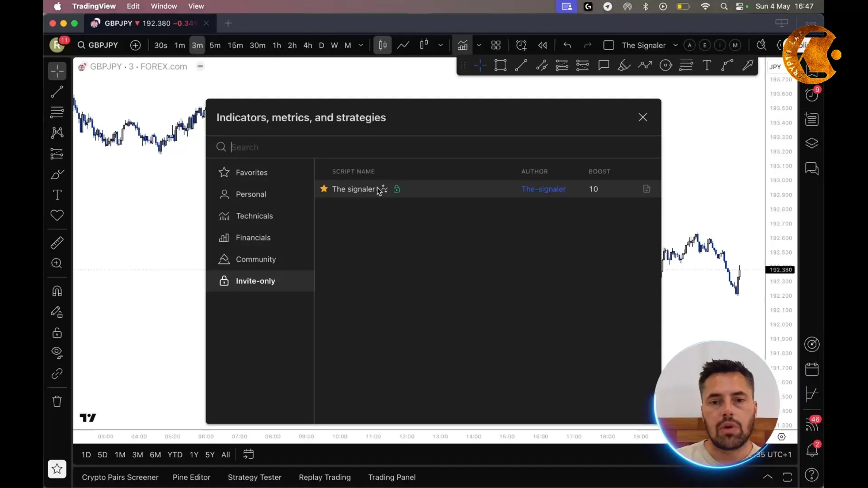Screen dimensions: 868x488
Task: Expand the bottom panel with the chevron
Action: [x=768, y=477]
